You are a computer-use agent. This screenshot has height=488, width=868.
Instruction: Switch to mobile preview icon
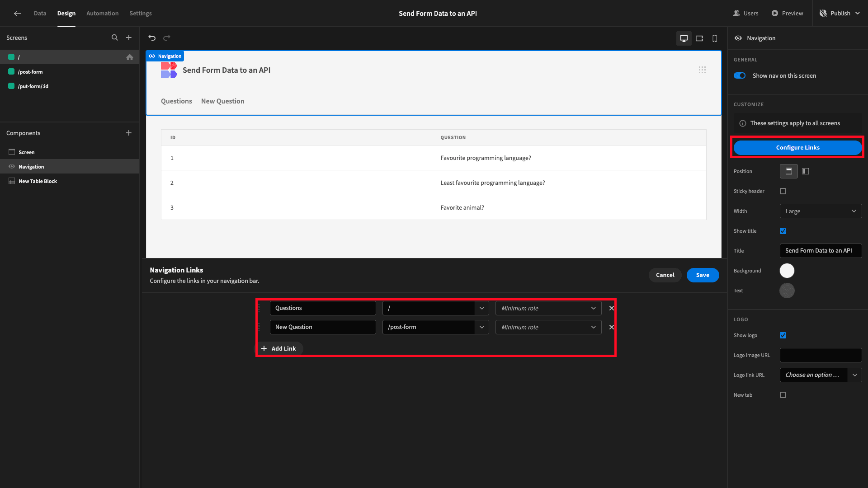tap(715, 38)
